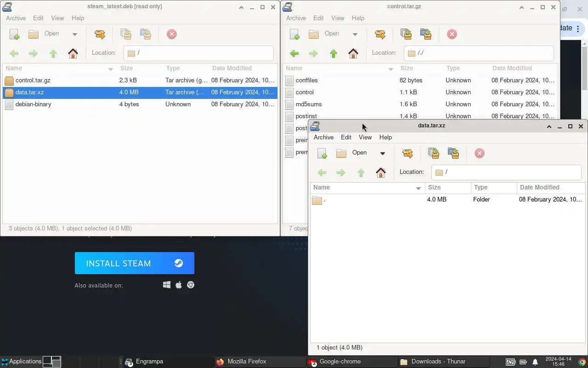Screen dimensions: 588x368
Task: Open Help menu in data.tar.xz window
Action: point(385,137)
